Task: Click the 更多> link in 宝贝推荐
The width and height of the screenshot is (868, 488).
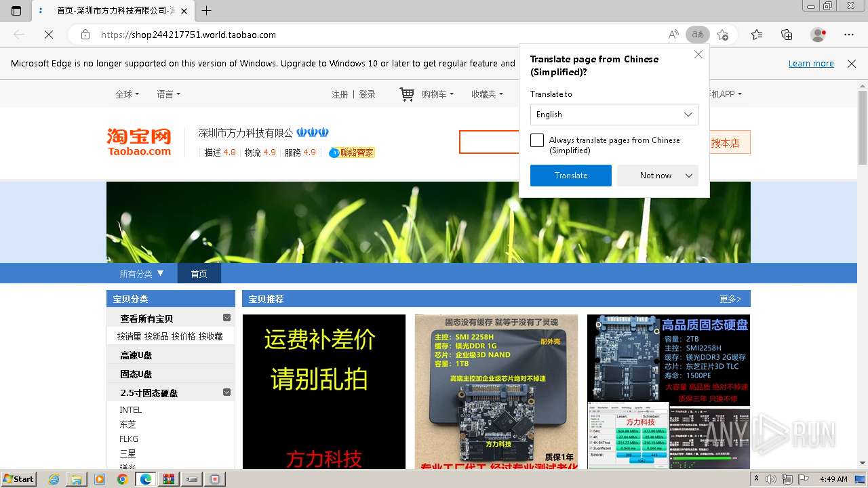Action: coord(730,299)
